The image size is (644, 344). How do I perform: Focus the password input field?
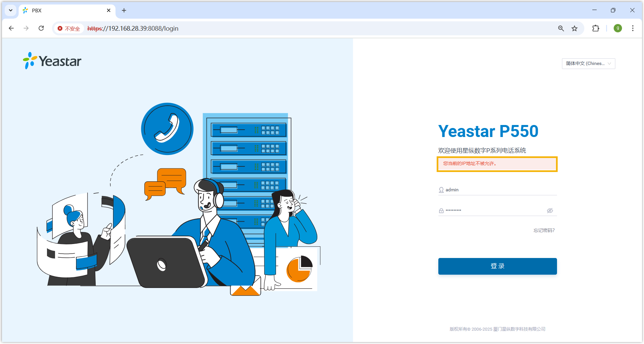[x=493, y=211]
